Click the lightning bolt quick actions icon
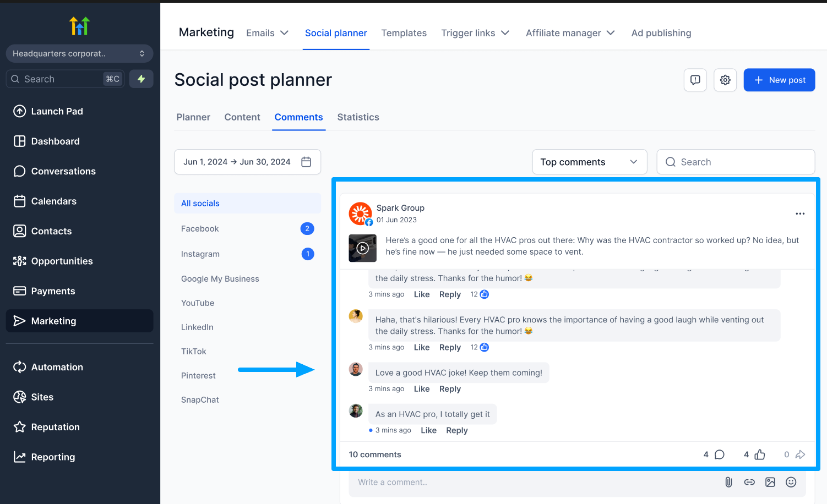The width and height of the screenshot is (827, 504). click(x=141, y=79)
